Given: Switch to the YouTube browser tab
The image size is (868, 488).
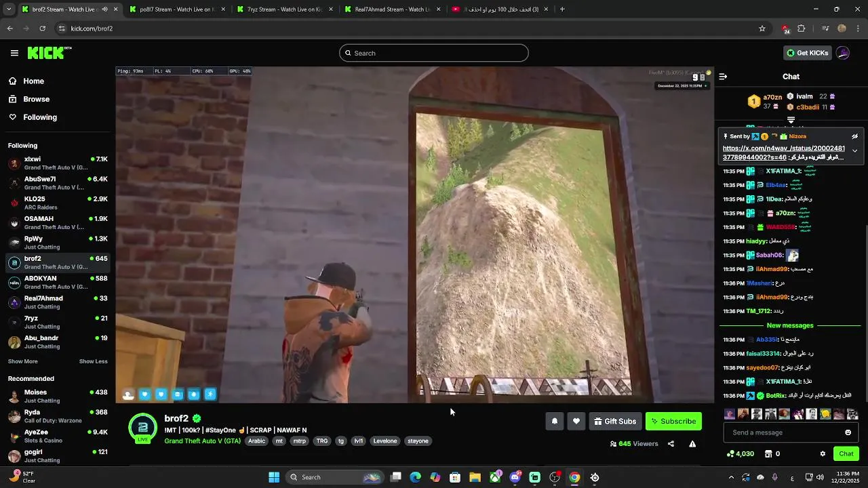Looking at the screenshot, I should [x=500, y=9].
